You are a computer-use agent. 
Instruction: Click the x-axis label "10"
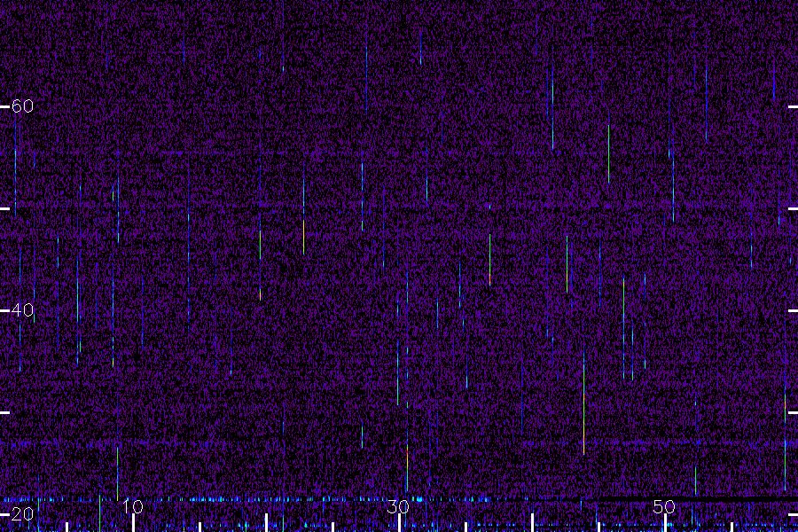pos(132,506)
